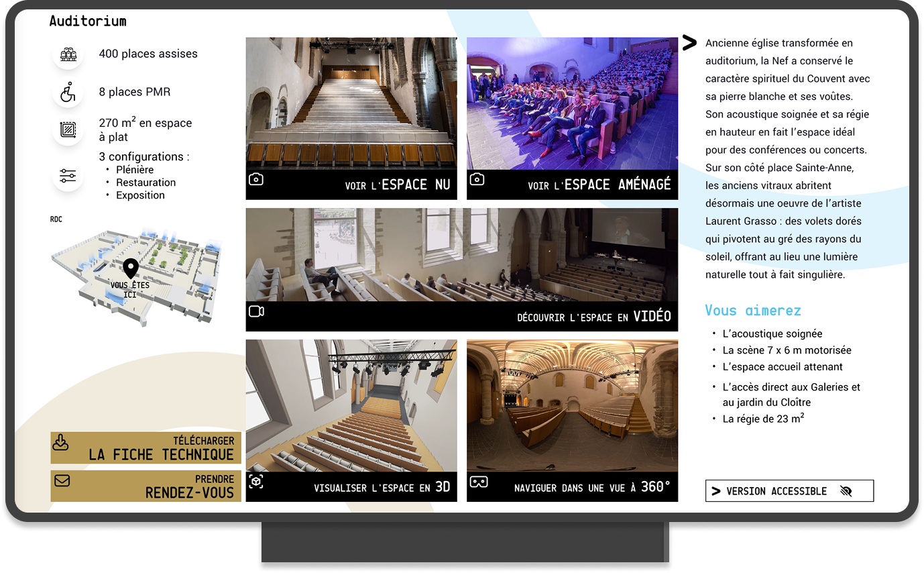Screen dimensions: 924x573
Task: Click the crossed-eye icon in Version Accessible
Action: [846, 491]
